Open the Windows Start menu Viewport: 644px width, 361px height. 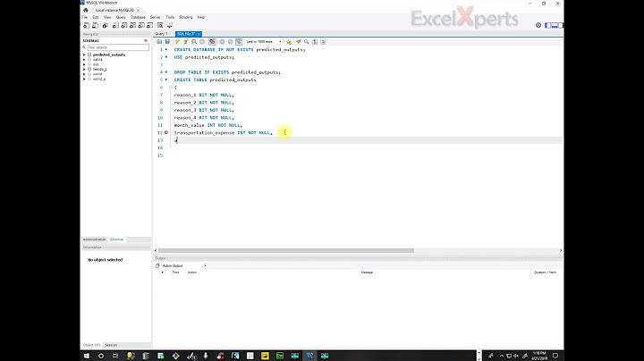(x=86, y=356)
